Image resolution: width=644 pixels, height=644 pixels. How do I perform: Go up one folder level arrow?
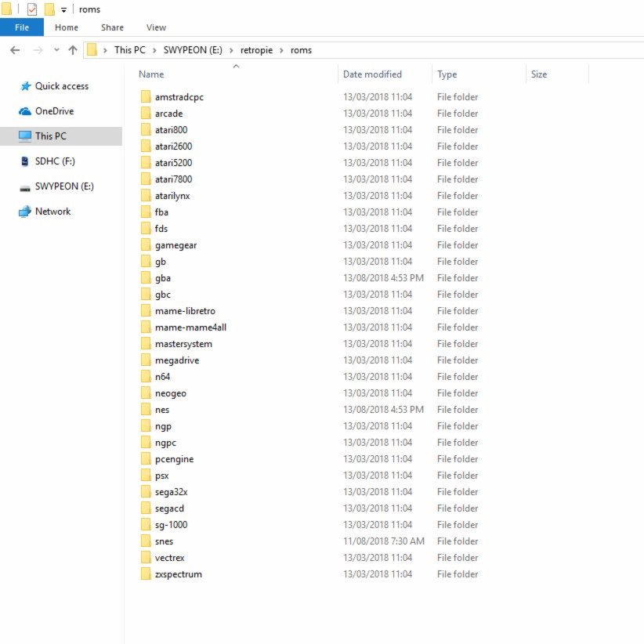[73, 50]
